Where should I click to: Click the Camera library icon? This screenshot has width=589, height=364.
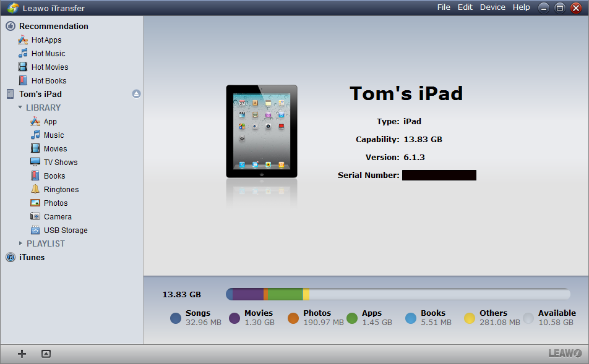pyautogui.click(x=35, y=216)
